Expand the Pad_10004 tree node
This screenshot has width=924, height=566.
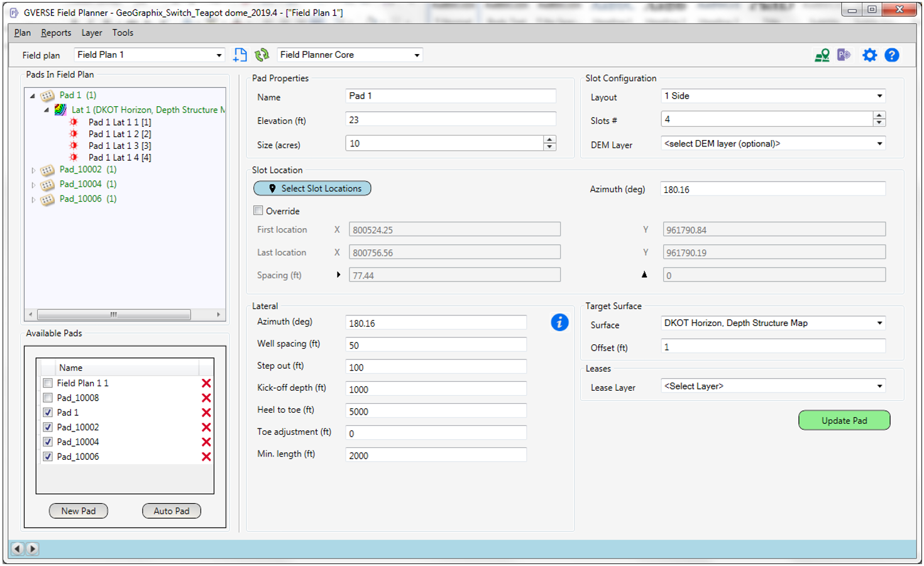[33, 185]
